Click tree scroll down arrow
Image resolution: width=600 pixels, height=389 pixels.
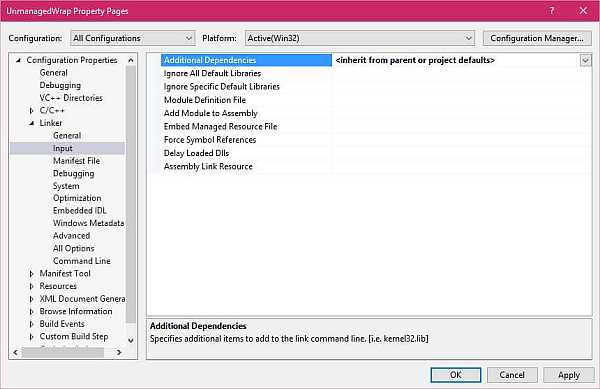[131, 340]
